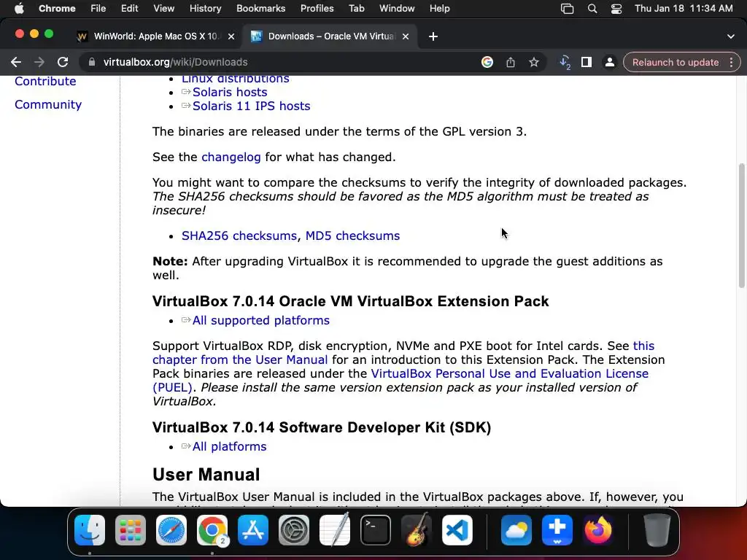Open the cloud weather app in dock
The height and width of the screenshot is (560, 747).
point(516,529)
